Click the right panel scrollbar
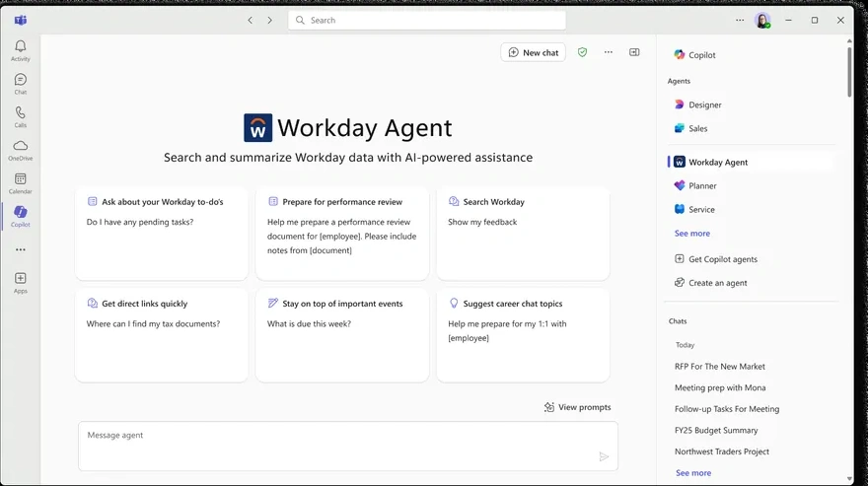The width and height of the screenshot is (868, 486). [849, 72]
